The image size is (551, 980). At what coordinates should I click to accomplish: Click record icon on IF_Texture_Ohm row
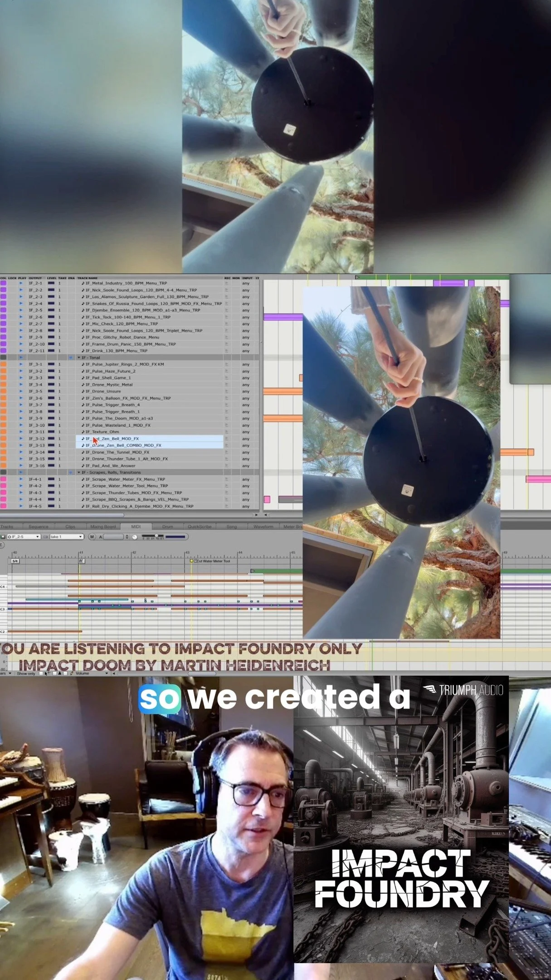pos(226,432)
